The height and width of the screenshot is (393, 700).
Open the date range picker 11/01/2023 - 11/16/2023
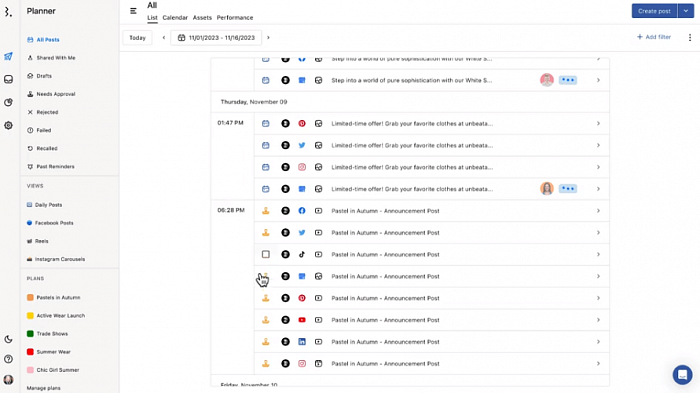pyautogui.click(x=216, y=38)
